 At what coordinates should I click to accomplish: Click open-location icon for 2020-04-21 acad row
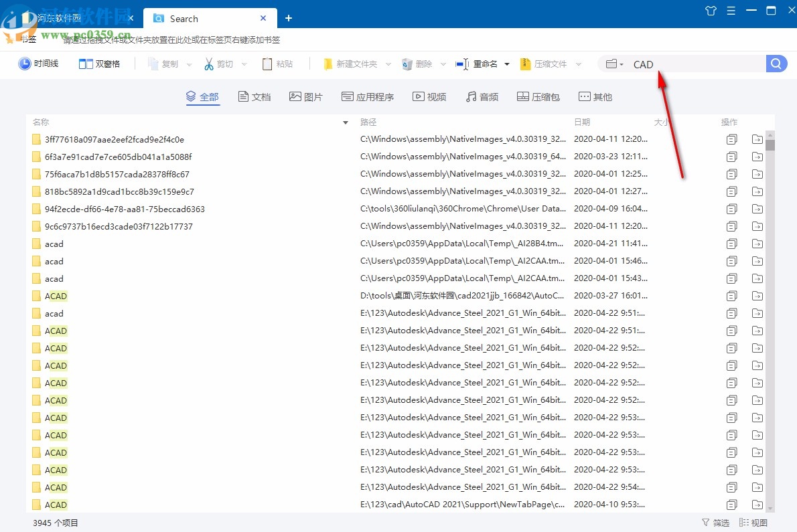point(757,244)
